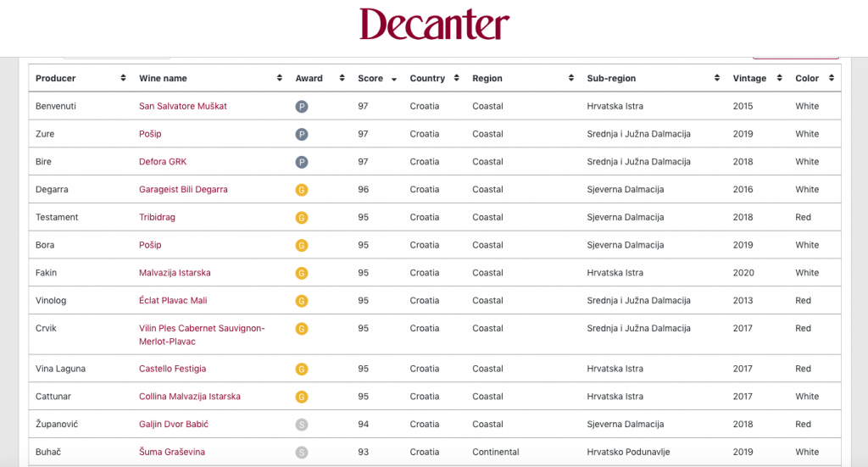Click Gold award badge for Éclat Plavac Mali
Screen dimensions: 868x467
click(x=302, y=301)
